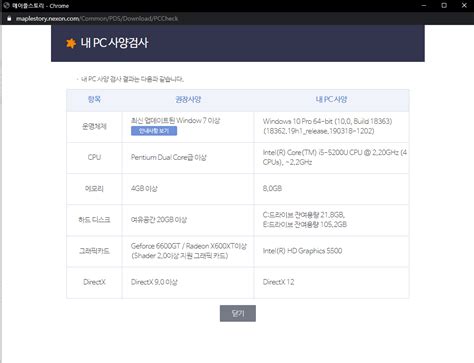Click the 여유공간 20GB 이상 cell
474x363 pixels.
point(159,220)
